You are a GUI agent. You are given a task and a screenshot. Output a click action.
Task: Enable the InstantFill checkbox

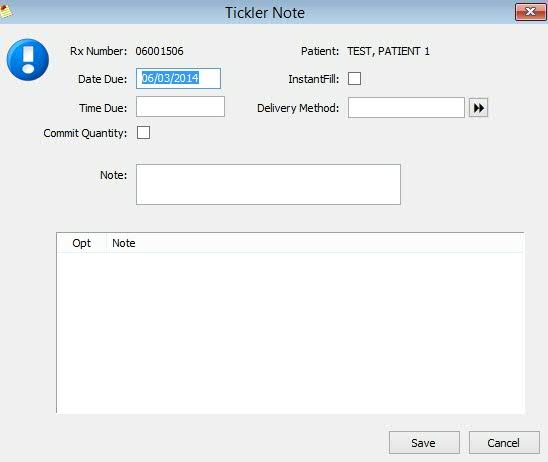(x=354, y=79)
